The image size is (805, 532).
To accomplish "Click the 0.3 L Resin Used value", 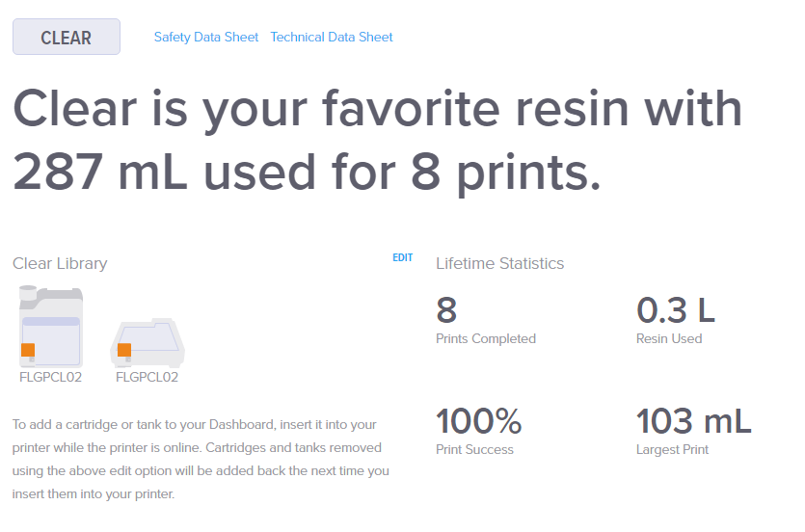I will [676, 310].
